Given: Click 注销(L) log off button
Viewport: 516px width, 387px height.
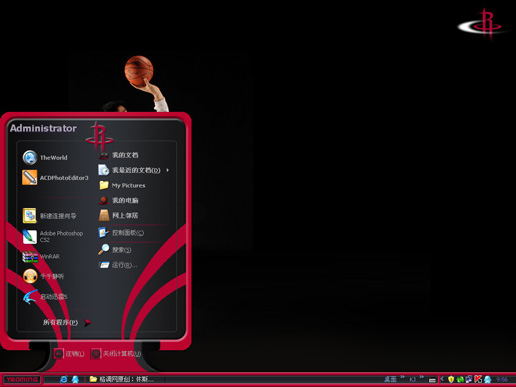Looking at the screenshot, I should [69, 354].
